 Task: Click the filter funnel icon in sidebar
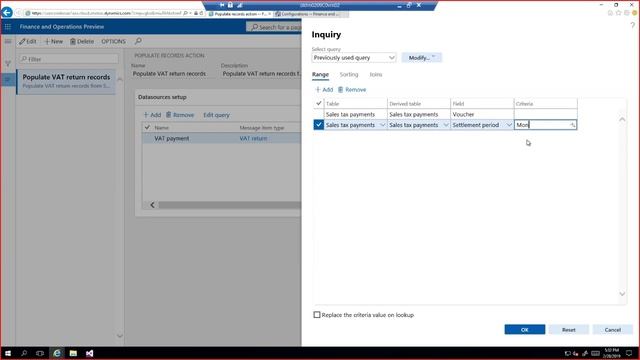(x=8, y=63)
